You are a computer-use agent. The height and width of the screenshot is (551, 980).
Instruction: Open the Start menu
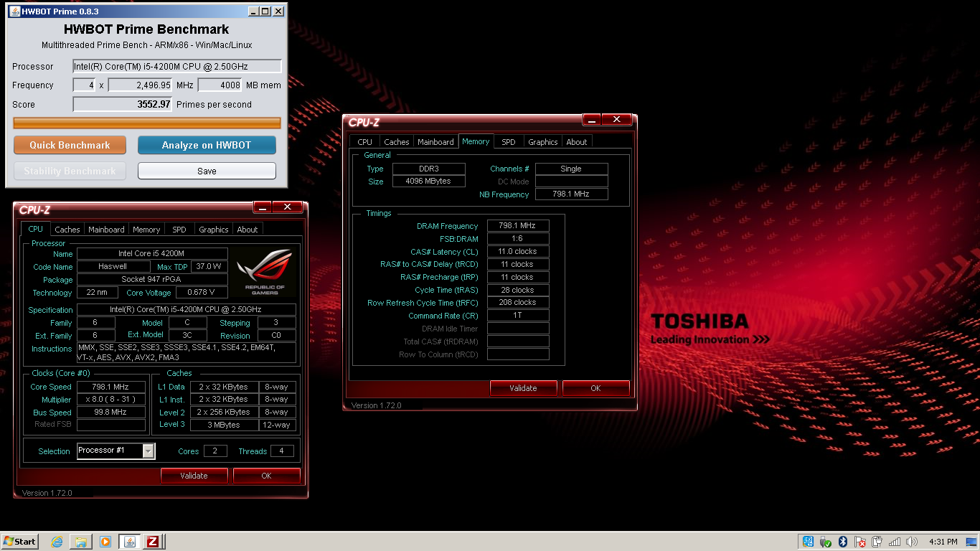click(20, 542)
